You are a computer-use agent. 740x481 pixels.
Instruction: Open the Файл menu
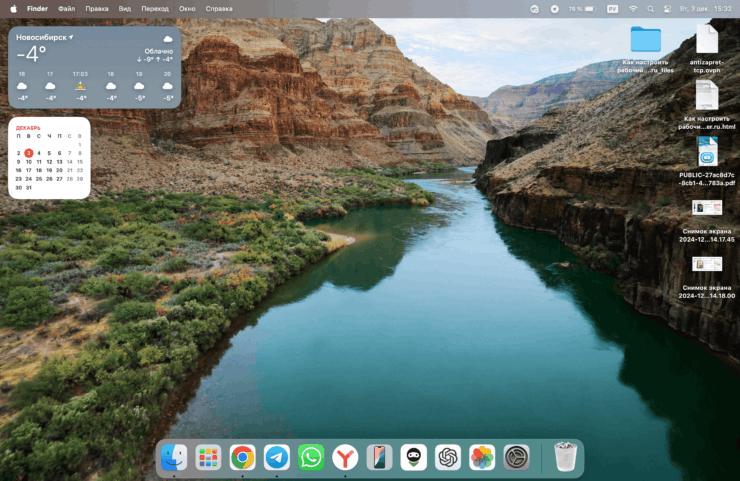[67, 8]
